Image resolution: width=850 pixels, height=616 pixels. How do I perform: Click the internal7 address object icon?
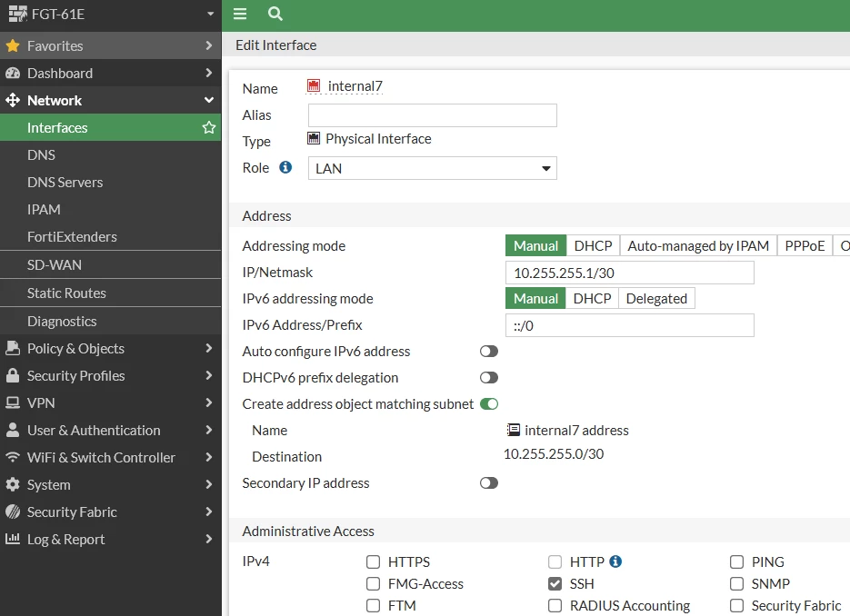point(513,430)
